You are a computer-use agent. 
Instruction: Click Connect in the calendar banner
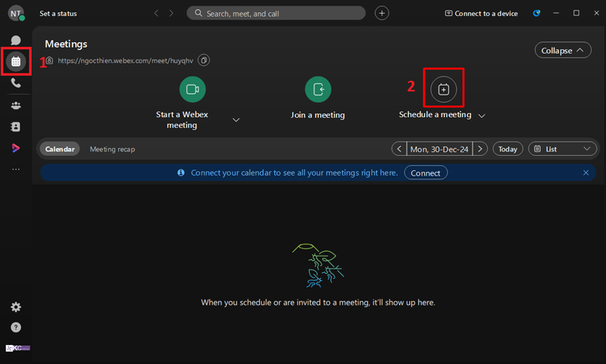pyautogui.click(x=426, y=173)
